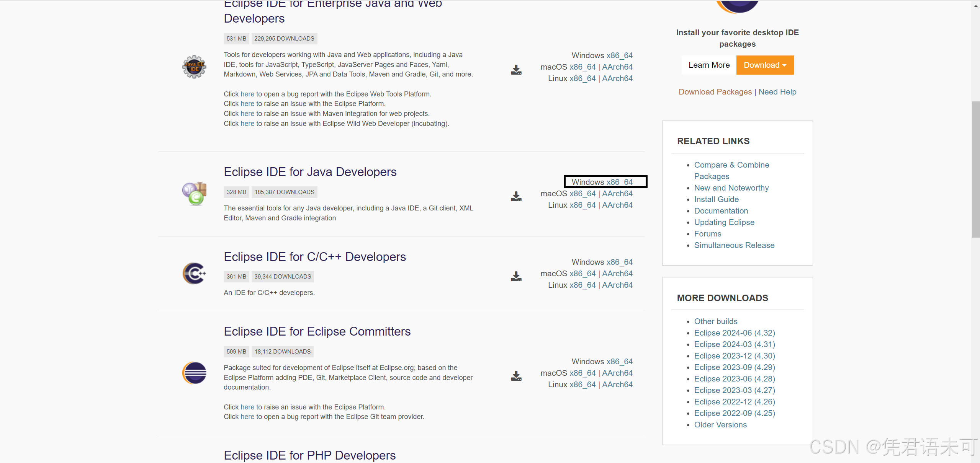Screen dimensions: 980x463
Task: Download Eclipse Committers Windows x86_64 build
Action: [x=619, y=362]
